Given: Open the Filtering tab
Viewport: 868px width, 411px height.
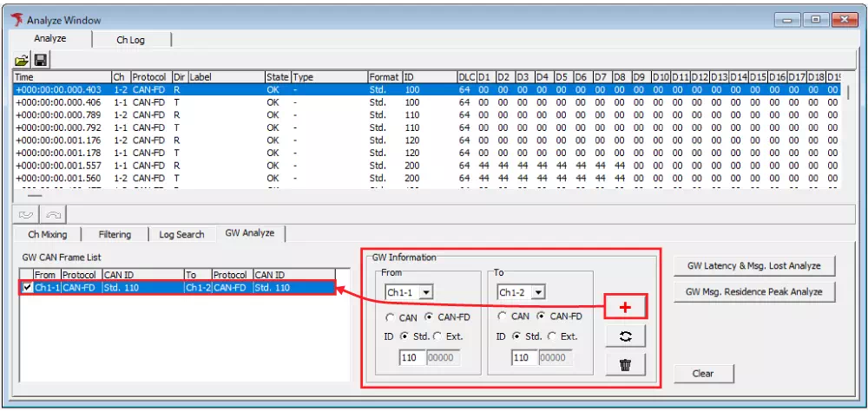Looking at the screenshot, I should [x=115, y=234].
